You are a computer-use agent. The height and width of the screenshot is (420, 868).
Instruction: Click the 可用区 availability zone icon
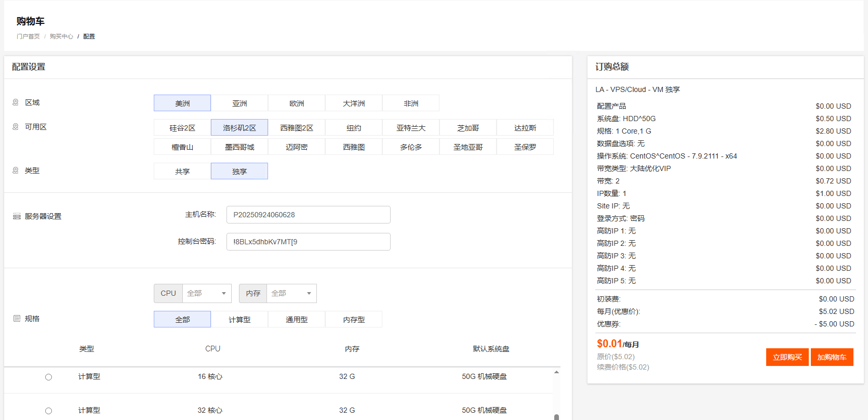click(16, 127)
